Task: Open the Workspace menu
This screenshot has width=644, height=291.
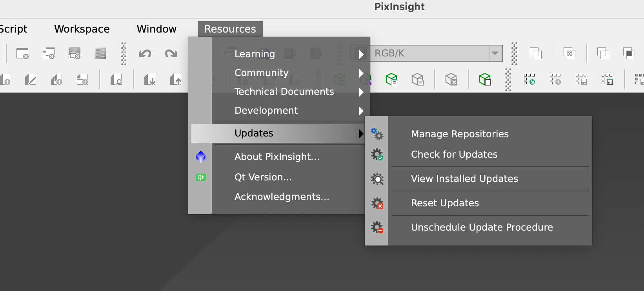Action: [x=82, y=29]
